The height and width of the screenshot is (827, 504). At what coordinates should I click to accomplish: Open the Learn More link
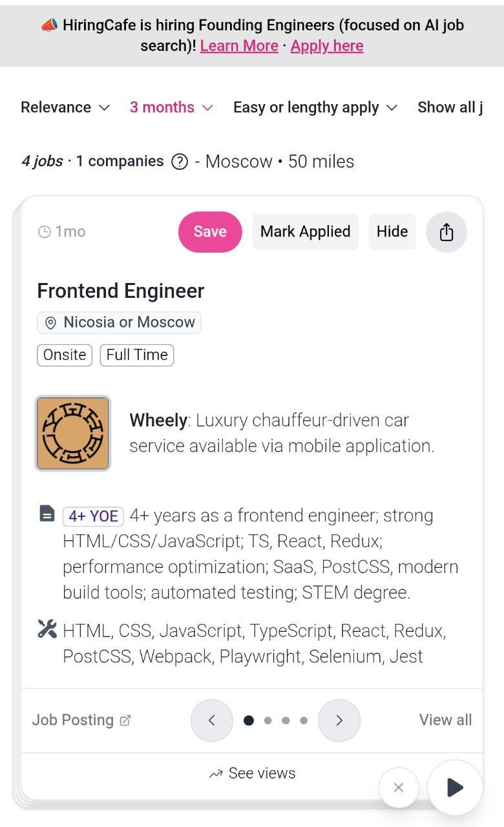tap(239, 46)
